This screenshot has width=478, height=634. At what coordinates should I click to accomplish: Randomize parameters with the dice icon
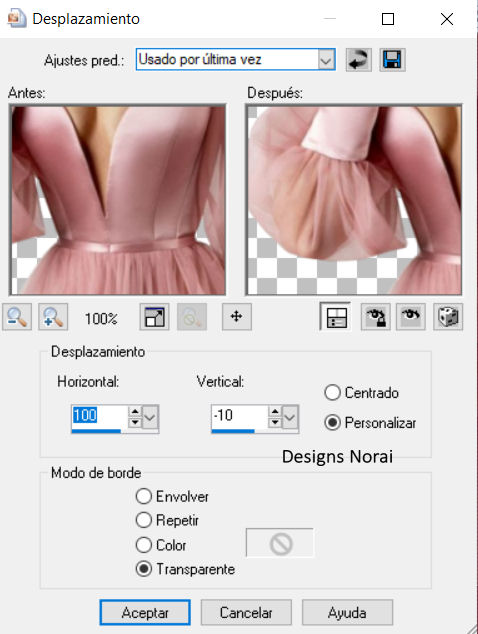(448, 317)
